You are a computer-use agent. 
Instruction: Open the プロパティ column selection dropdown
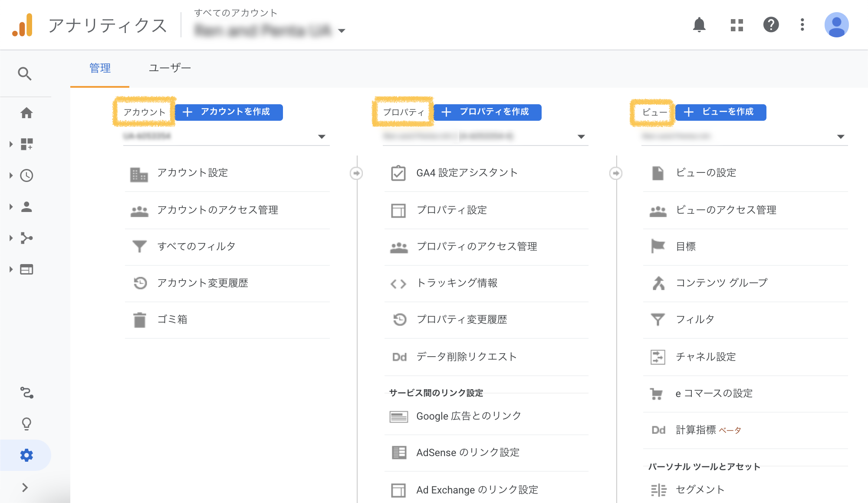[x=485, y=136]
